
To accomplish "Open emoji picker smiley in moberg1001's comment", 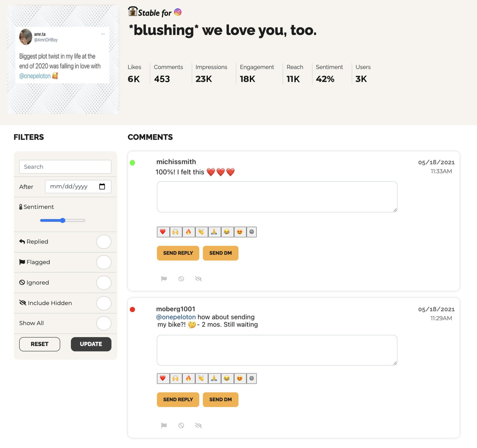I will (252, 379).
